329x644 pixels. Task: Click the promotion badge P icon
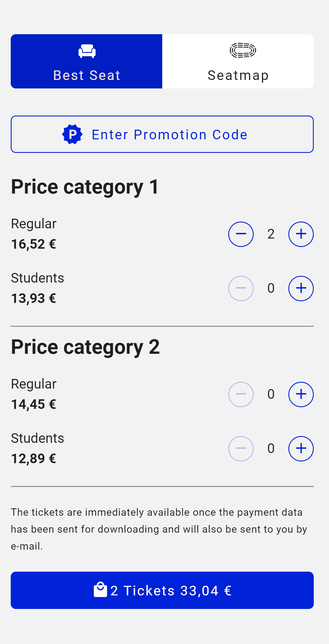(x=72, y=134)
